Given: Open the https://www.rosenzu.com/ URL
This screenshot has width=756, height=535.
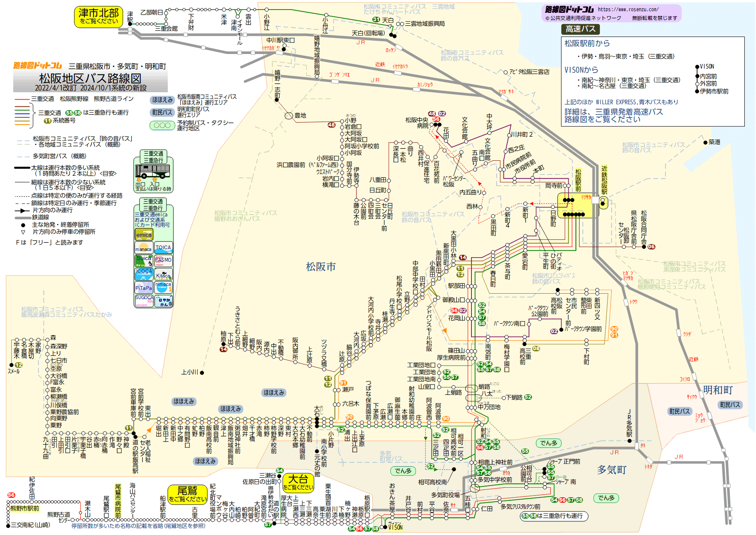Looking at the screenshot, I should click(x=628, y=9).
